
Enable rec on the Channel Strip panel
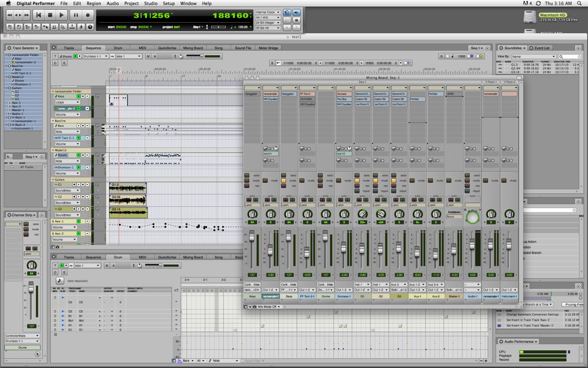26,236
